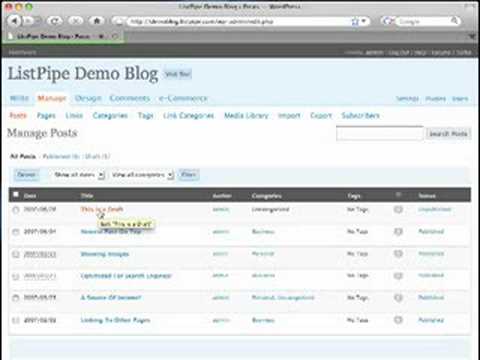
Task: Open the "View all categories" dropdown
Action: coord(142,175)
